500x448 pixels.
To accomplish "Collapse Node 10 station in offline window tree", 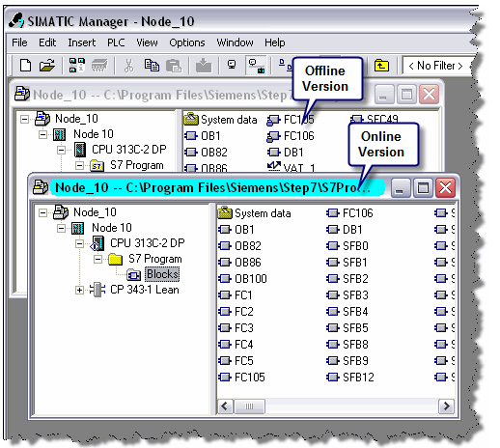I will click(42, 134).
